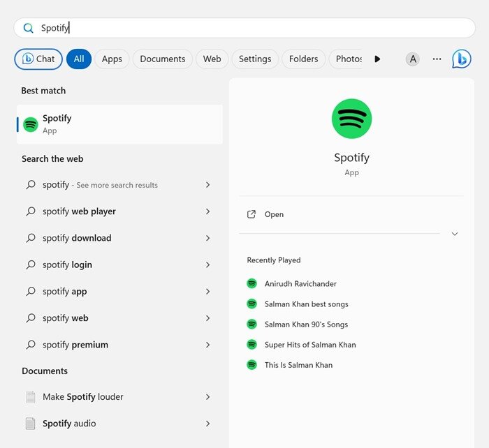Expand arrow next to spotify premium
The height and width of the screenshot is (448, 489).
point(207,345)
